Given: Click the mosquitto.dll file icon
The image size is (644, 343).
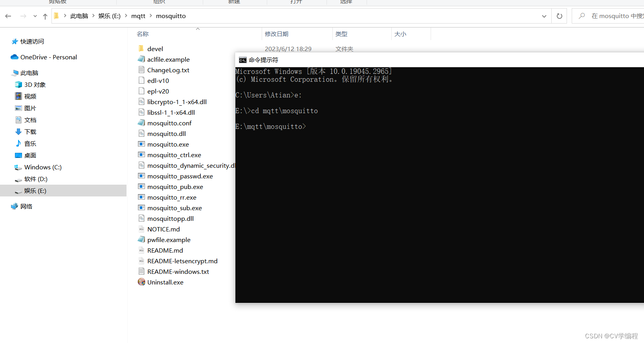Looking at the screenshot, I should click(x=141, y=134).
